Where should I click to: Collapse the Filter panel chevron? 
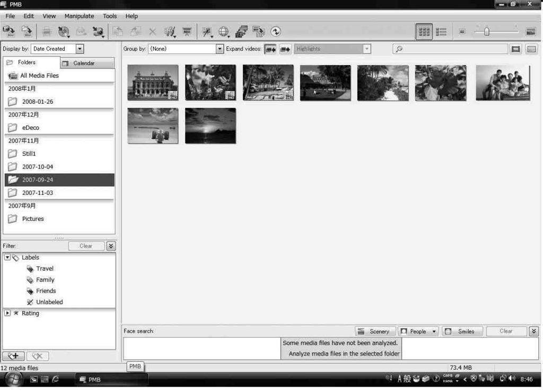click(x=111, y=246)
